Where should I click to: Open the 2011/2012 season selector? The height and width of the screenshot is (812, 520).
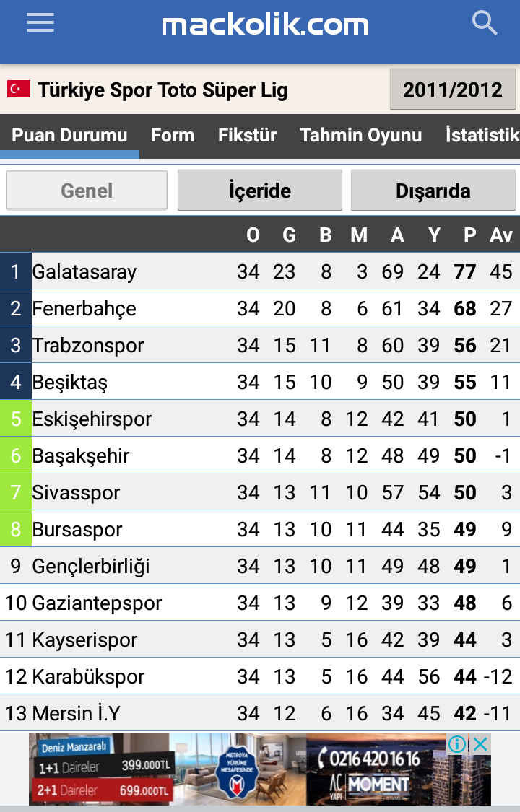pos(453,90)
